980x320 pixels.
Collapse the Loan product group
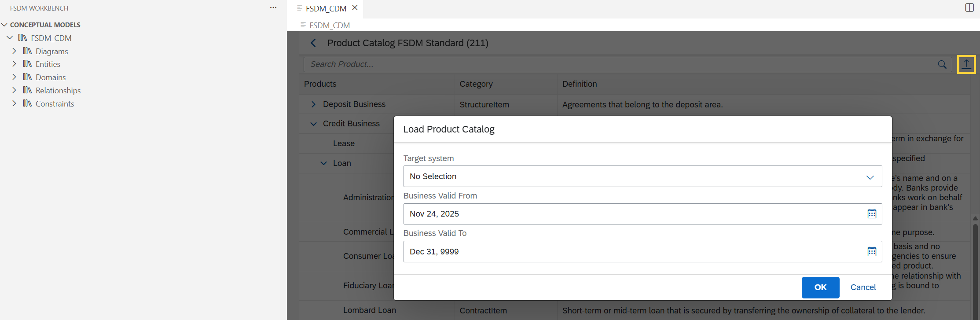coord(323,163)
